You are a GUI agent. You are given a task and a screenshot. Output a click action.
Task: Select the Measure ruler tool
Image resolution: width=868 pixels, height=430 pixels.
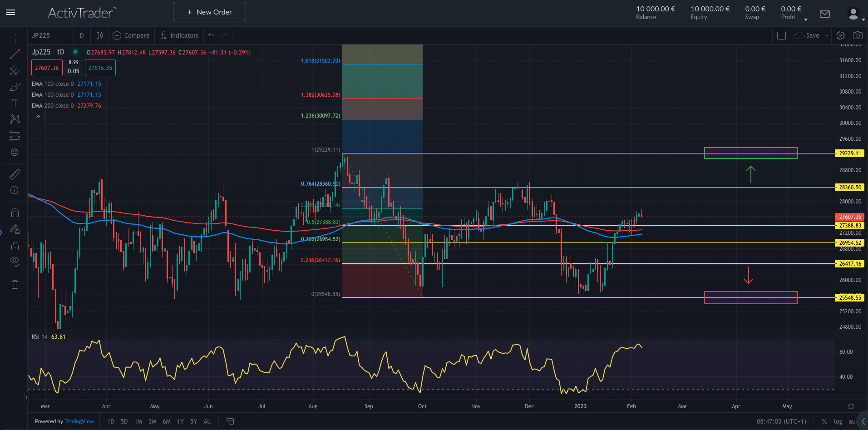[x=15, y=174]
